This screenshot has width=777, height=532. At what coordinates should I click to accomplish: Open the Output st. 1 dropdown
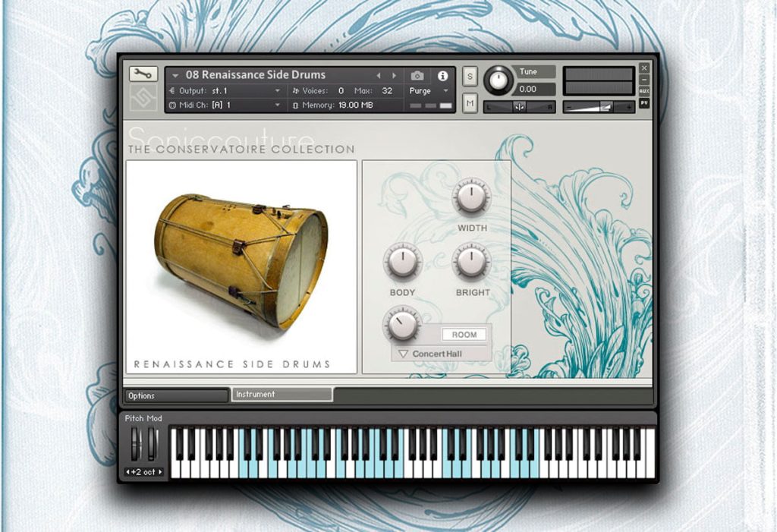click(x=225, y=91)
